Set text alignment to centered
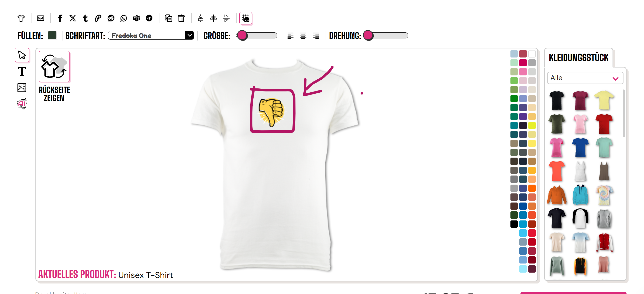 (x=303, y=36)
